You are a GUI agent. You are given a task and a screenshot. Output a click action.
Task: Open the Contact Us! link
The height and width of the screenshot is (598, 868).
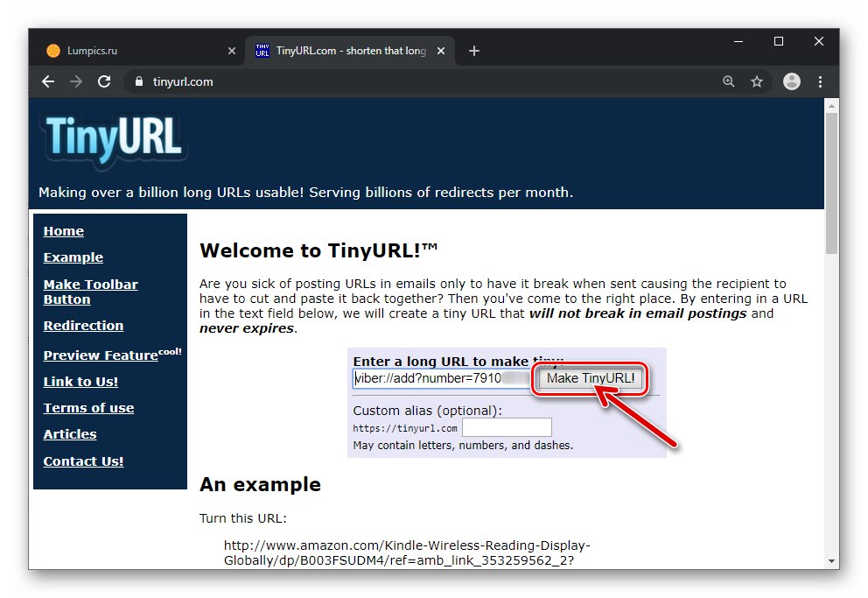pyautogui.click(x=84, y=461)
